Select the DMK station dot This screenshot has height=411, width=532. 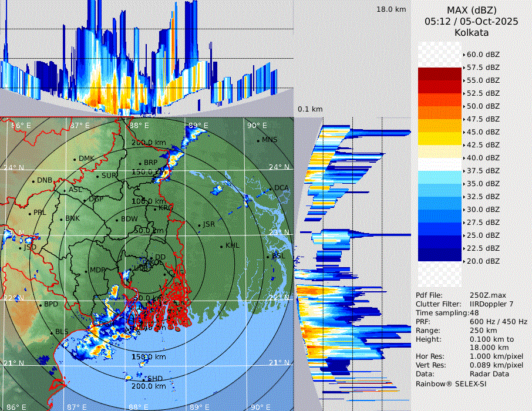pos(75,159)
